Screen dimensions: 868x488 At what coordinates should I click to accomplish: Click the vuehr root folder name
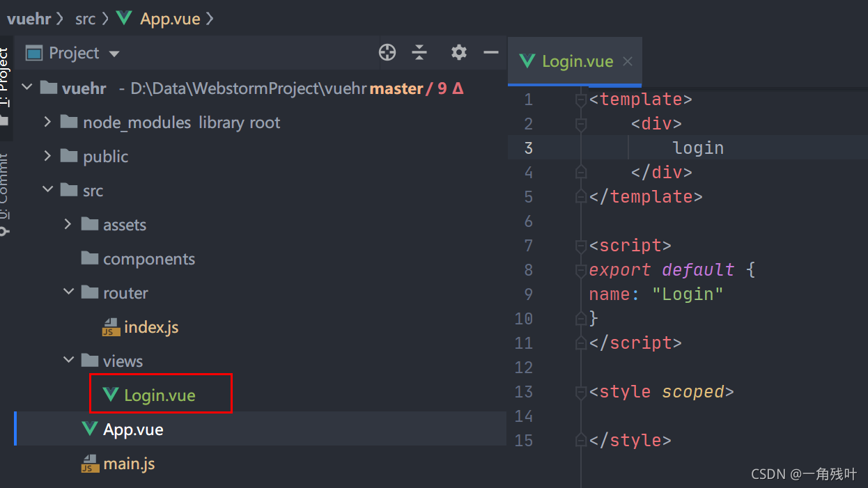pos(84,88)
